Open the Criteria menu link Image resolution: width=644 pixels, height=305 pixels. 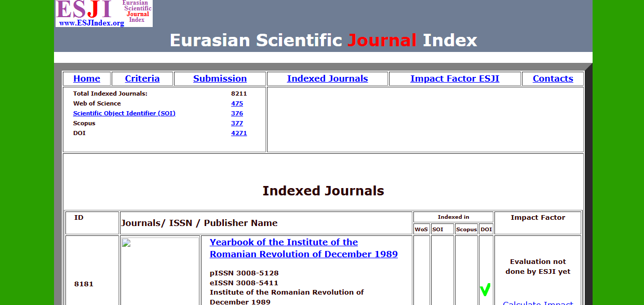142,78
